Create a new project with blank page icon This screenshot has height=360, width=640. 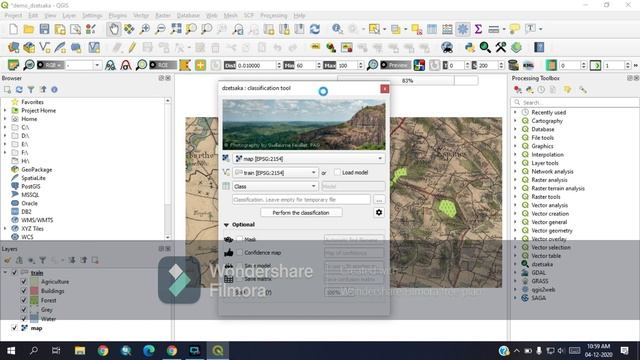(13, 29)
